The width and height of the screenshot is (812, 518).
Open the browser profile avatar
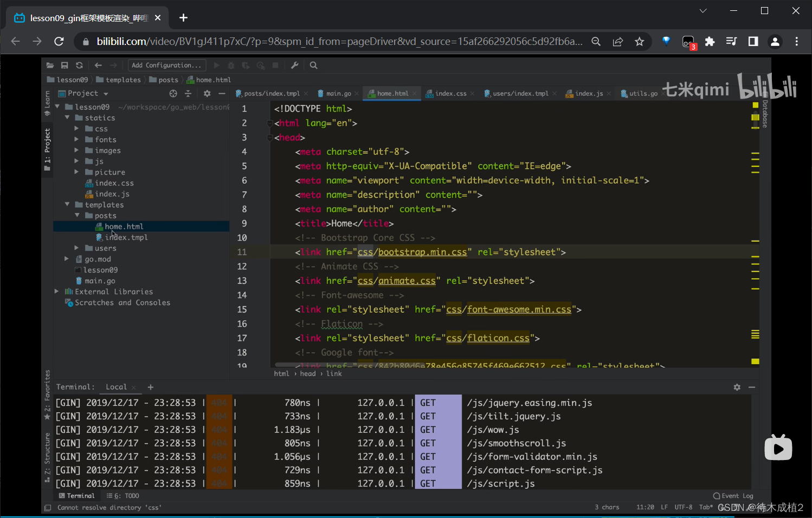click(x=775, y=42)
